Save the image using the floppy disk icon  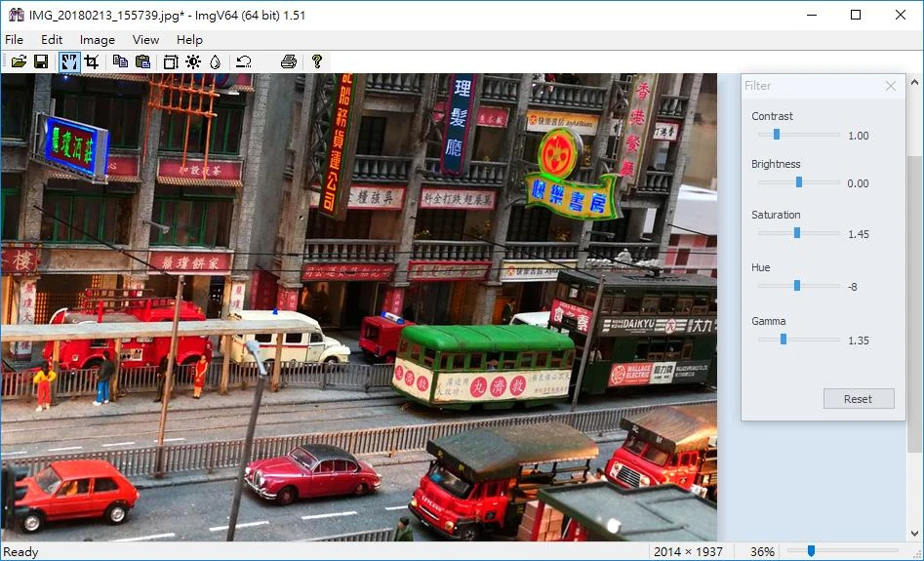41,61
